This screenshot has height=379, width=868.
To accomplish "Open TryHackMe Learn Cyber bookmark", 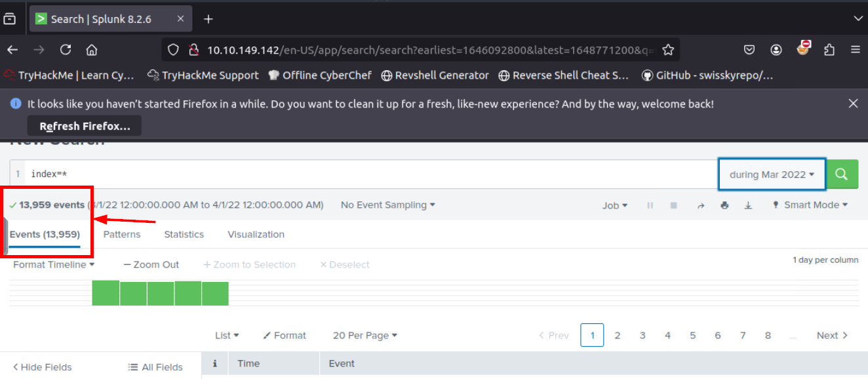I will (69, 75).
